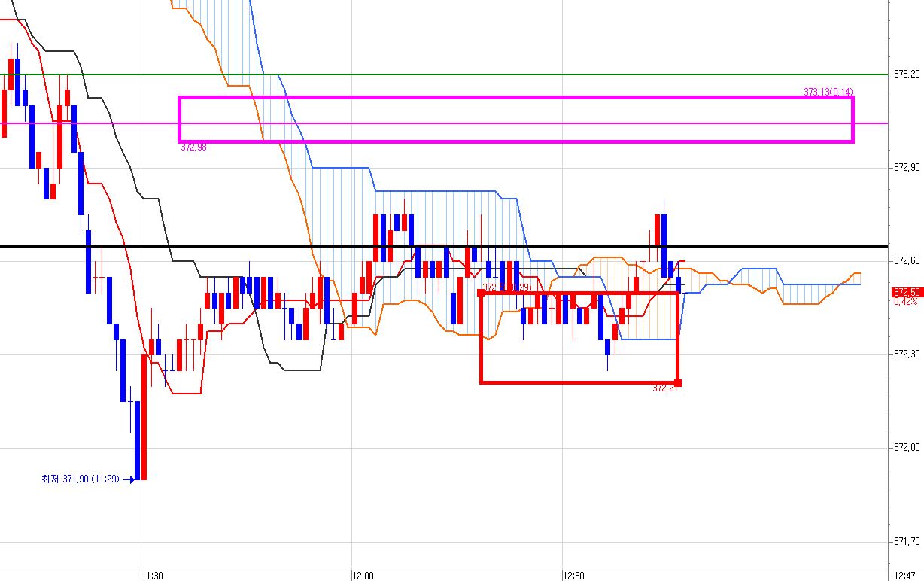This screenshot has height=581, width=924.
Task: Select the top-left handle of red rectangle
Action: 481,293
